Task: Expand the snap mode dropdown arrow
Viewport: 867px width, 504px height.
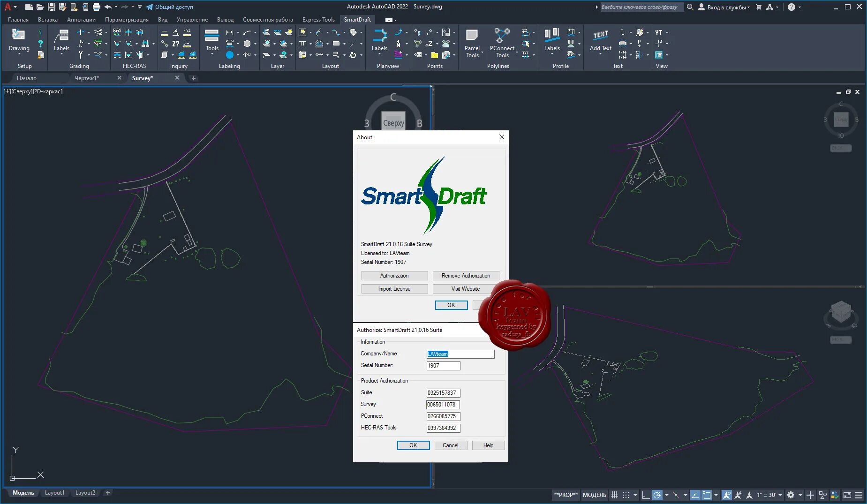Action: coord(635,495)
